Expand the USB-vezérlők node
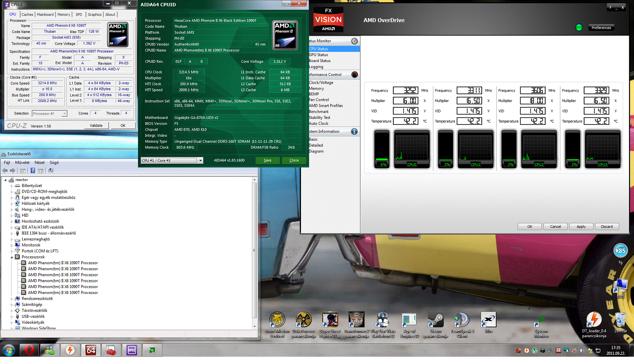Viewport: 634px width, 364px height. click(x=12, y=316)
